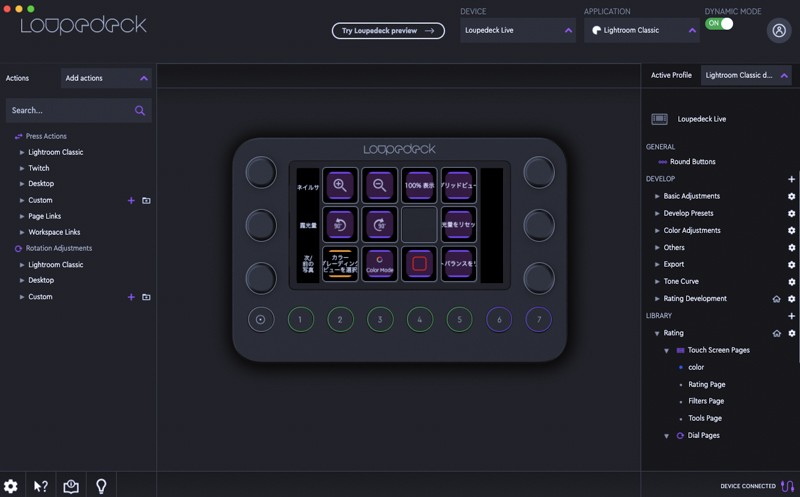Click the package box icon in bottom toolbar
Image resolution: width=800 pixels, height=497 pixels.
[71, 486]
